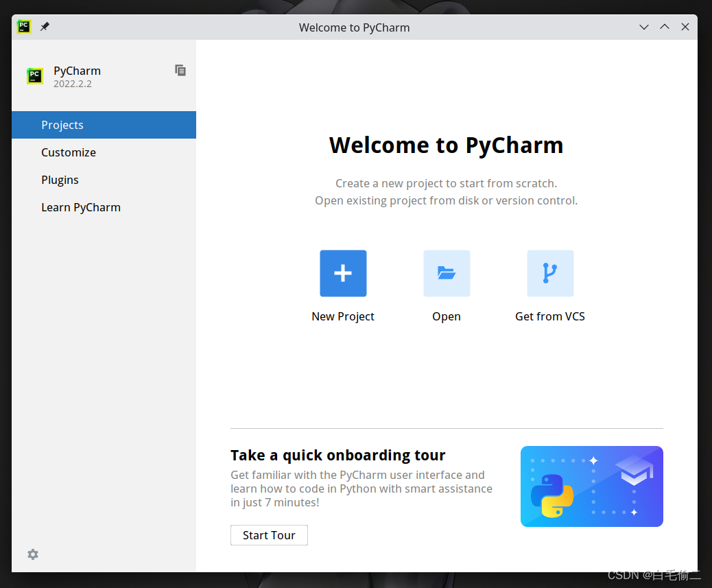
Task: Click the New Project plus icon
Action: click(343, 273)
